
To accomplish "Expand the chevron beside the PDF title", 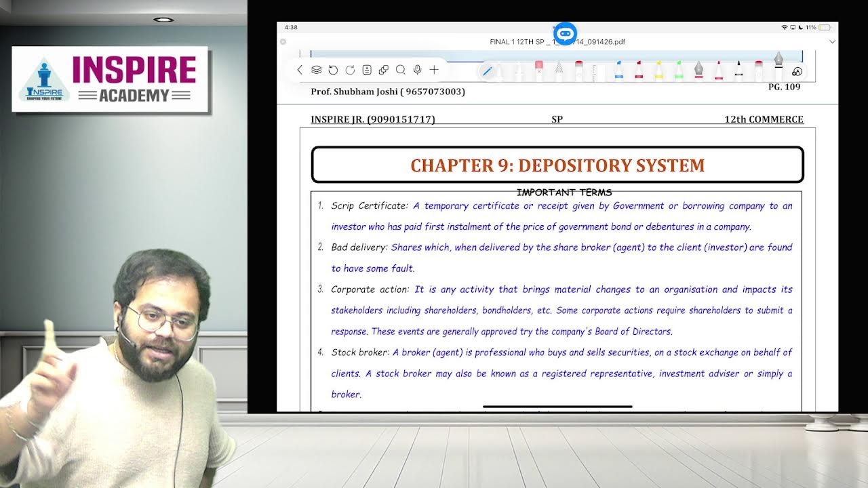I will click(x=832, y=41).
